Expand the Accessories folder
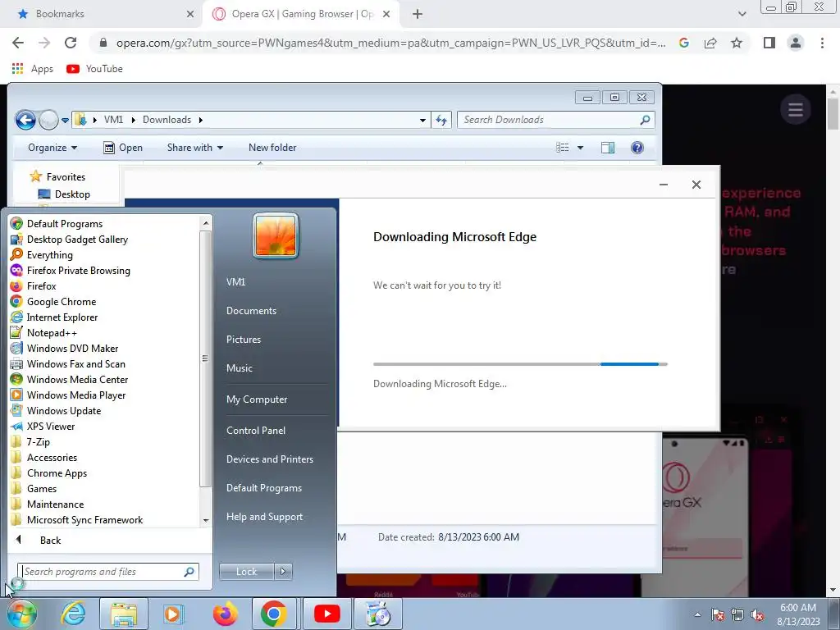The width and height of the screenshot is (840, 630). click(x=44, y=458)
